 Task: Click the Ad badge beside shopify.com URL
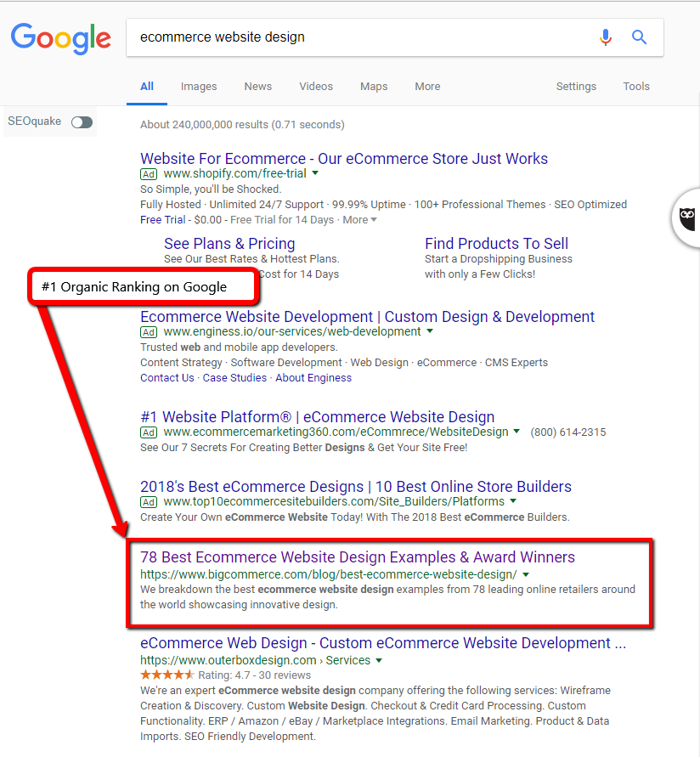point(149,174)
